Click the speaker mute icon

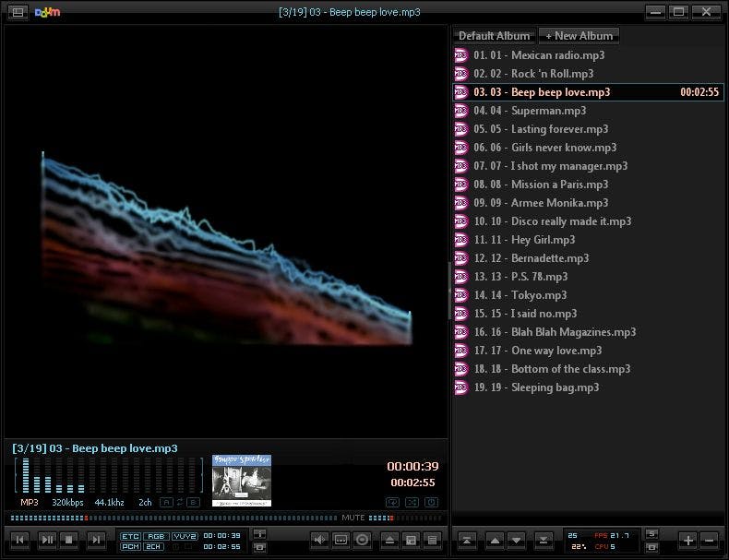click(x=319, y=540)
